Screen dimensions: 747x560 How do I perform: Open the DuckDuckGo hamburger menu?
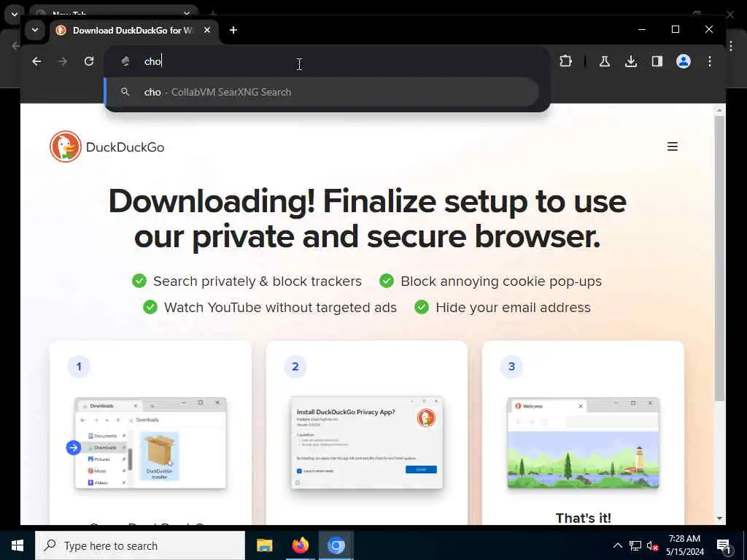(x=672, y=147)
